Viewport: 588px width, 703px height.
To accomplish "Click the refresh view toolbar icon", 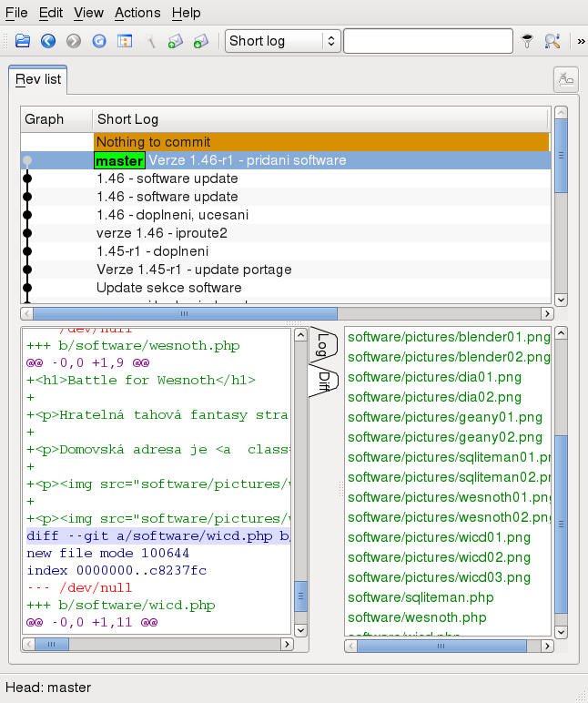I will coord(99,41).
